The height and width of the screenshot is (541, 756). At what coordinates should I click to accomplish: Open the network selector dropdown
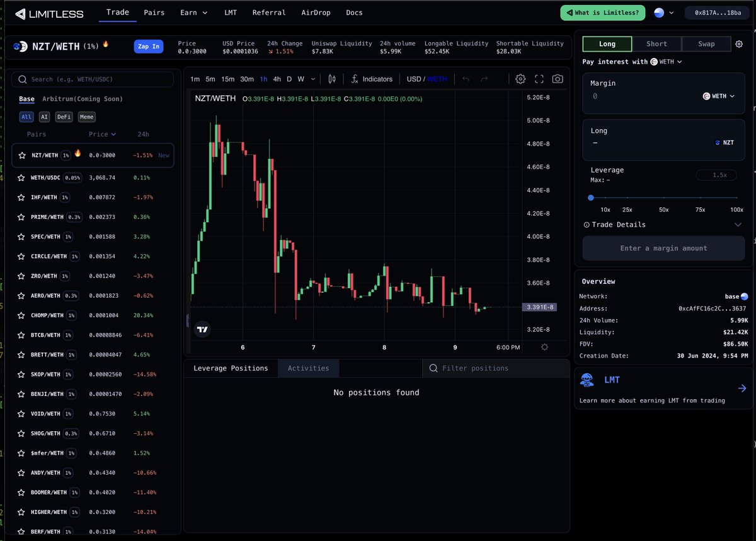[664, 13]
